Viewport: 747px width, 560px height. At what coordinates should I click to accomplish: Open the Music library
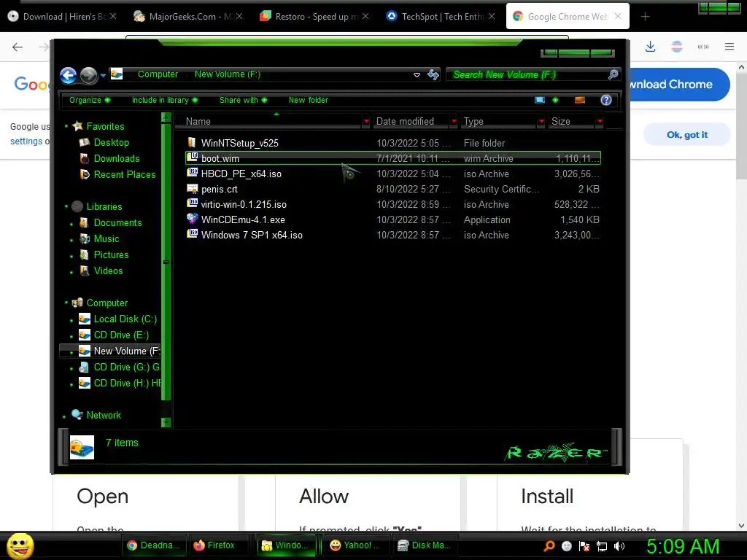(106, 239)
